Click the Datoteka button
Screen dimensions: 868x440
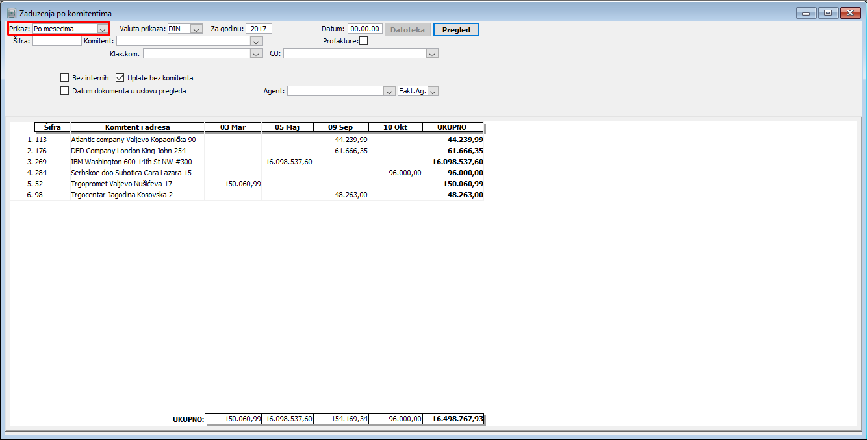[407, 30]
